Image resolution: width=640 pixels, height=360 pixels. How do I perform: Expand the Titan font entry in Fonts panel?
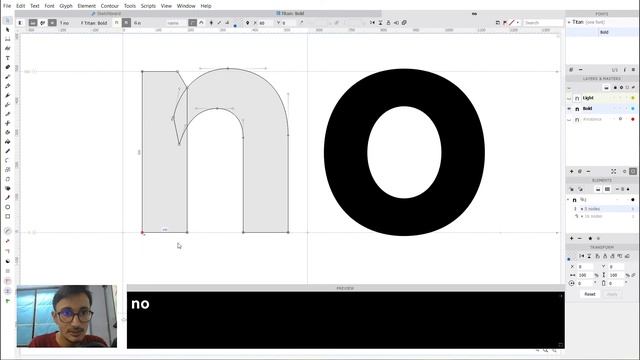[x=569, y=22]
